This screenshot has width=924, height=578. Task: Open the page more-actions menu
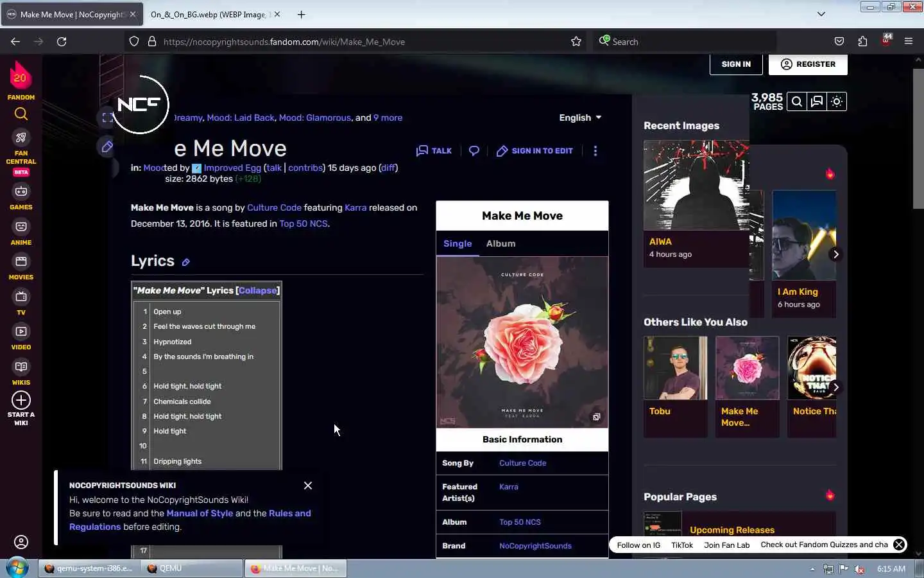coord(595,151)
